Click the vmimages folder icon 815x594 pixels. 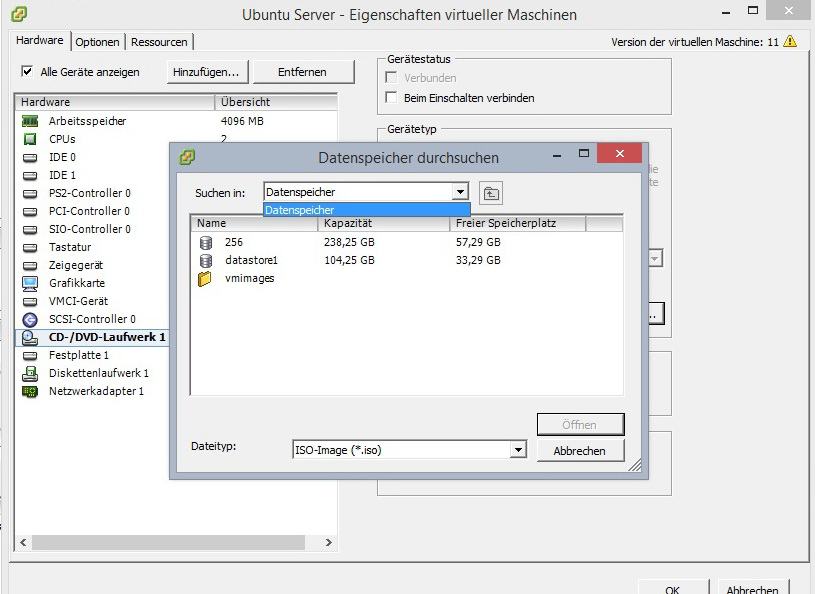[205, 279]
